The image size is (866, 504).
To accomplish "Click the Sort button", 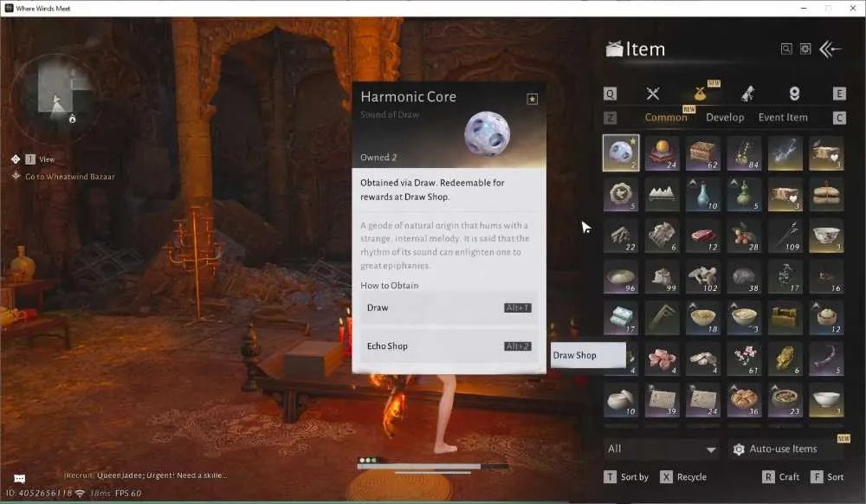I will [827, 477].
